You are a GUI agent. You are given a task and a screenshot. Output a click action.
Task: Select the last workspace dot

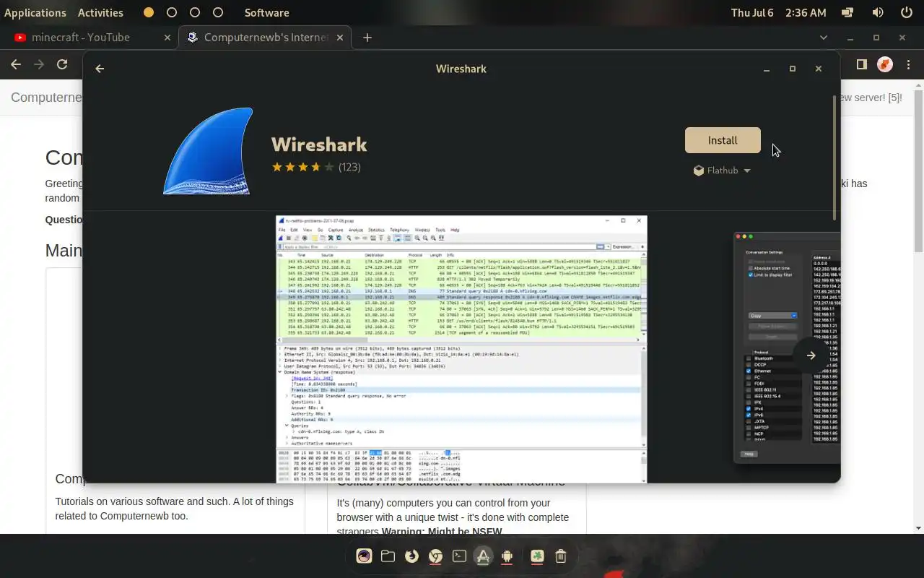218,12
